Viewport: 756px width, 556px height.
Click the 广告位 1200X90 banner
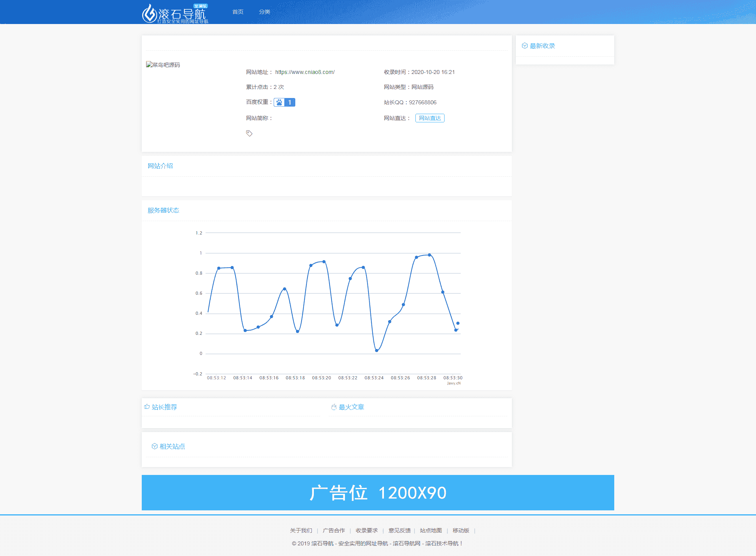coord(378,493)
